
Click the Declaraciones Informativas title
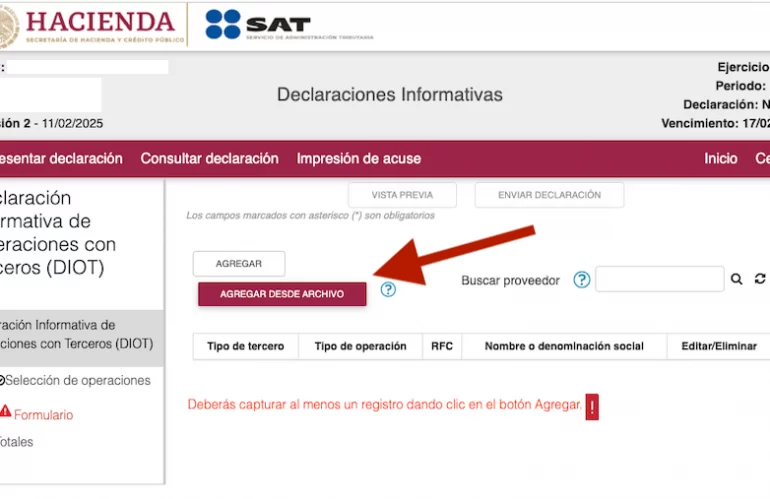pos(390,94)
